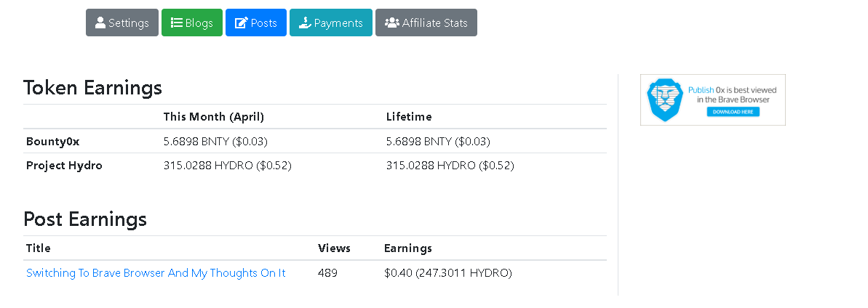Click the blue Publish text in banner
This screenshot has width=868, height=308.
point(701,90)
